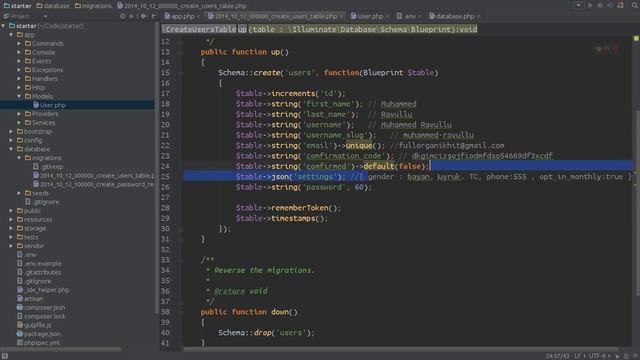This screenshot has height=360, width=640.
Task: Collapse the migrations folder
Action: point(19,158)
